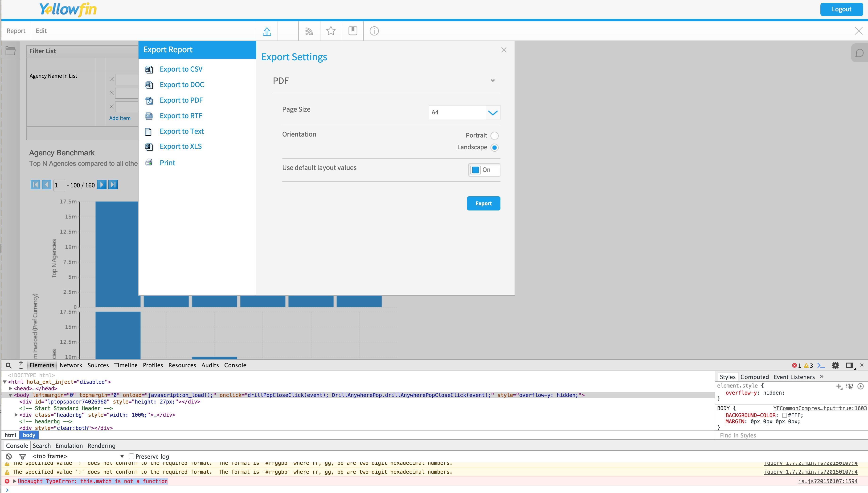Click the XLS file icon

pyautogui.click(x=149, y=147)
